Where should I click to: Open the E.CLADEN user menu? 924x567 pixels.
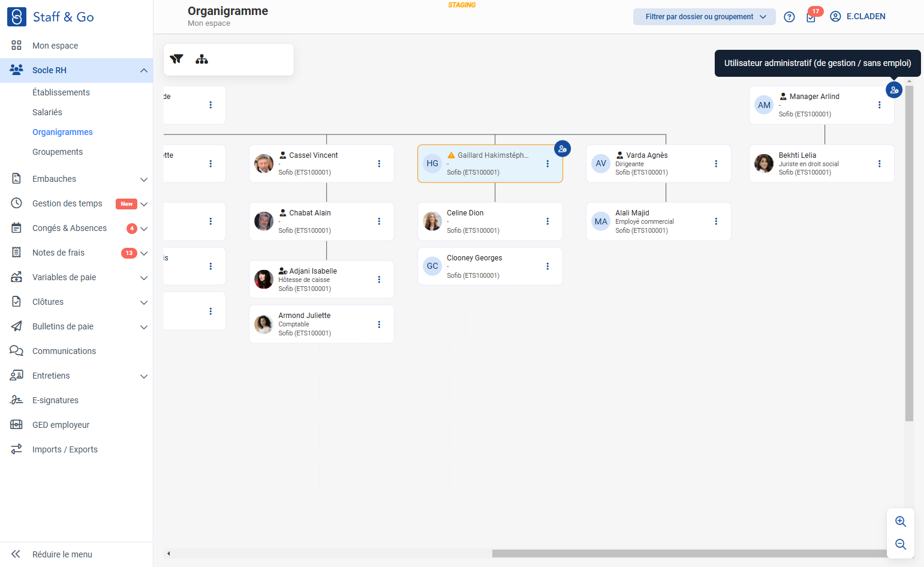click(x=866, y=17)
